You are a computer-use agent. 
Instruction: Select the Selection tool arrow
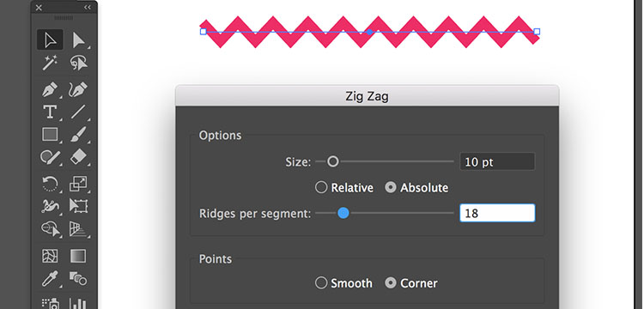50,39
